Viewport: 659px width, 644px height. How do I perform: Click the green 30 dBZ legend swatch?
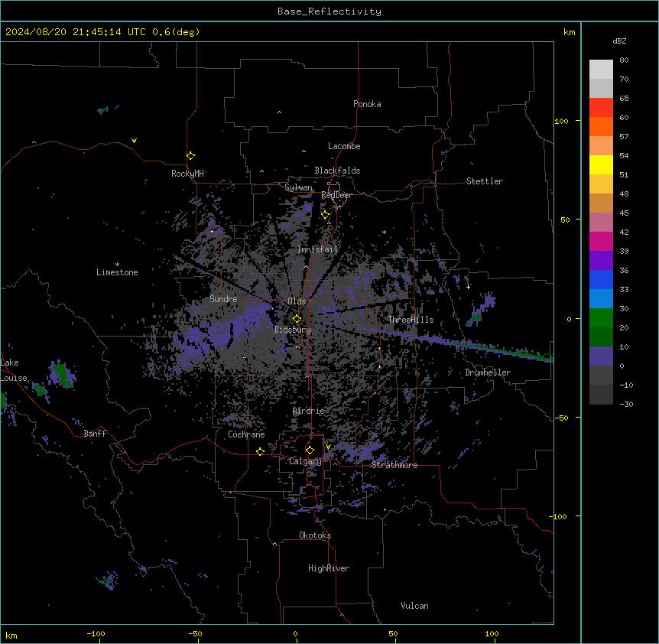coord(601,318)
